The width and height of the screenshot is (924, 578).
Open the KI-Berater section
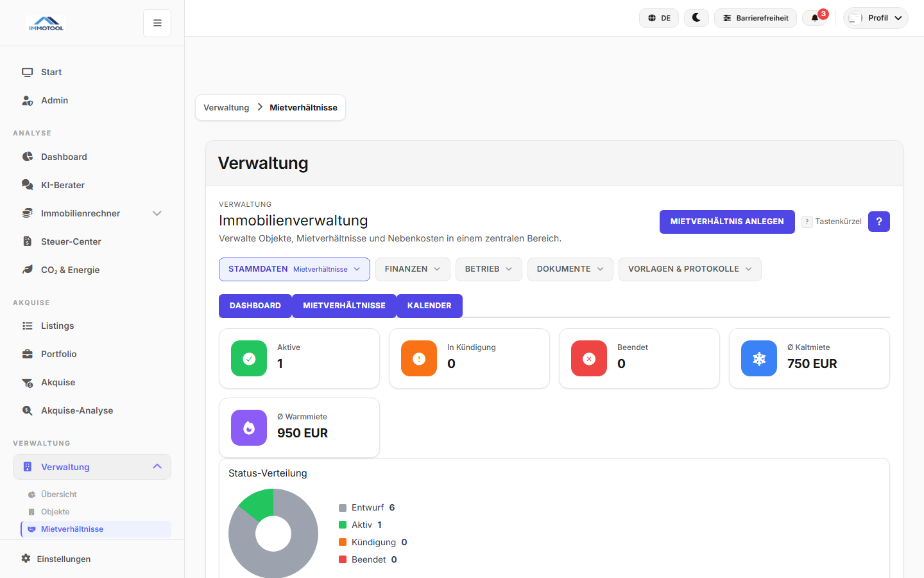click(62, 184)
